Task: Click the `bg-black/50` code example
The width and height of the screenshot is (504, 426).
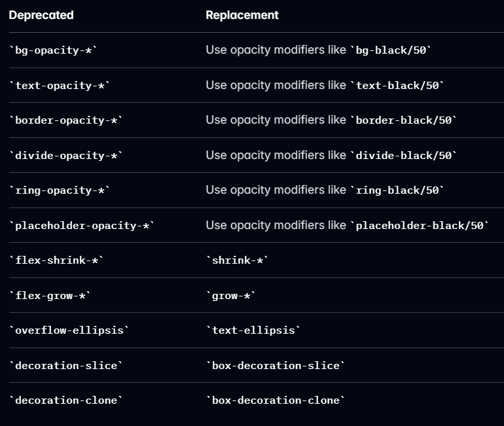Action: click(x=391, y=50)
